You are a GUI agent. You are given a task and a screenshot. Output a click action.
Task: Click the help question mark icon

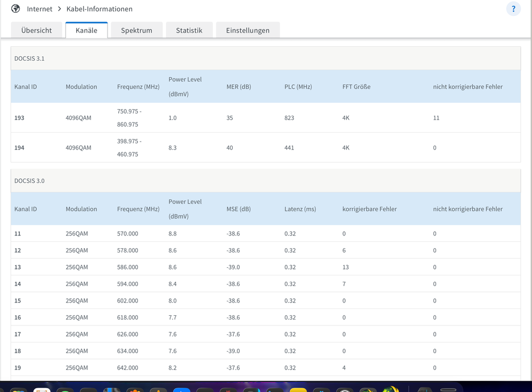pyautogui.click(x=513, y=9)
